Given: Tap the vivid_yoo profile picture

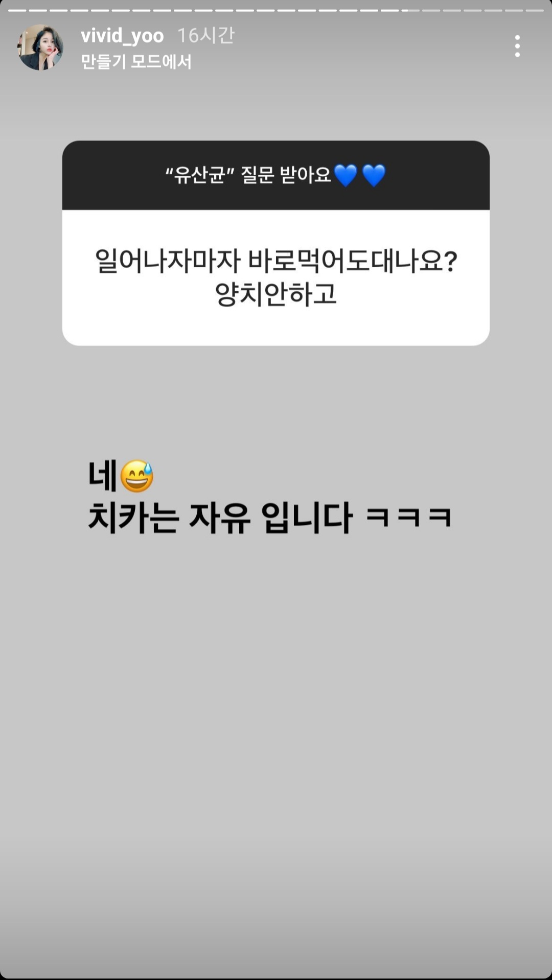Looking at the screenshot, I should click(40, 47).
